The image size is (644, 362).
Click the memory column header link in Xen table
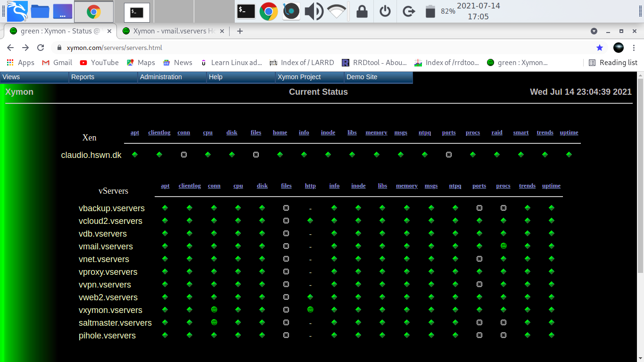(376, 132)
